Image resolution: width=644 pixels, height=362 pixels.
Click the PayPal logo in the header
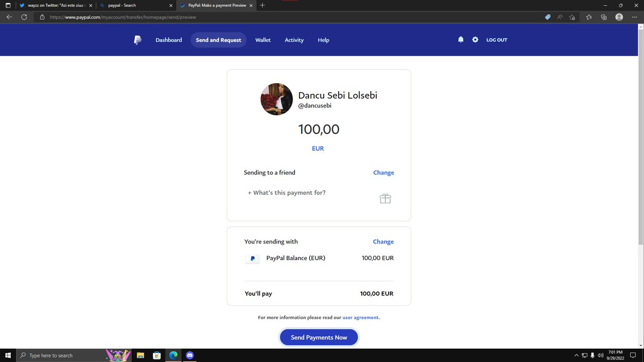(137, 40)
